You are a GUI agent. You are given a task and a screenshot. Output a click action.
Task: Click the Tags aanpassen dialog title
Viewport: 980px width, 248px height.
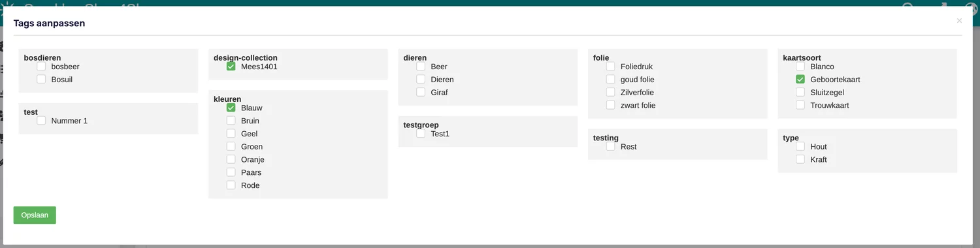49,23
